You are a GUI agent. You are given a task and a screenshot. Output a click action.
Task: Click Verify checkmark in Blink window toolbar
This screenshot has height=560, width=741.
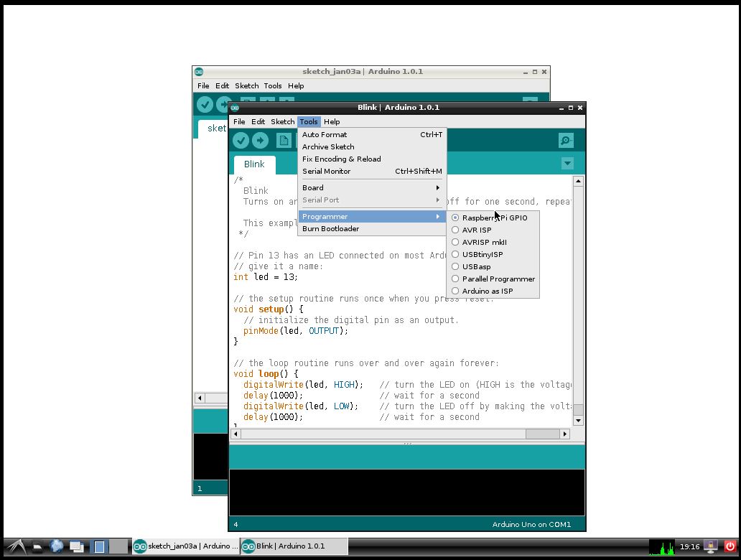(x=241, y=140)
